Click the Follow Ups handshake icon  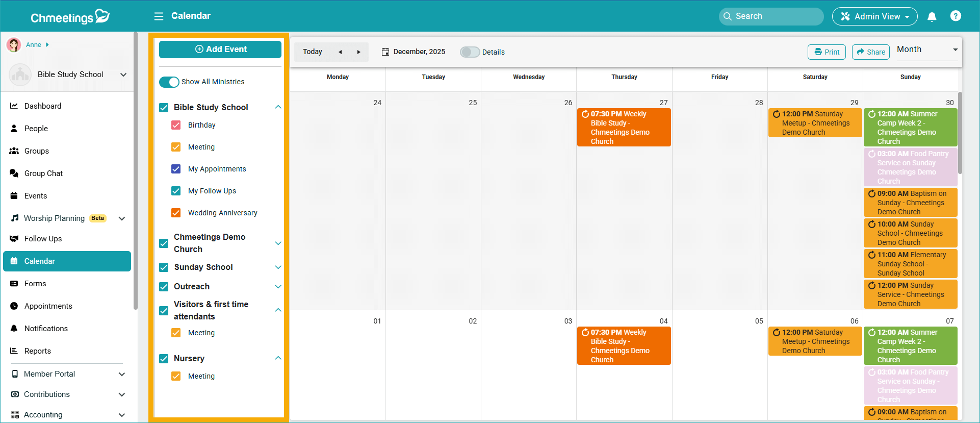[14, 239]
